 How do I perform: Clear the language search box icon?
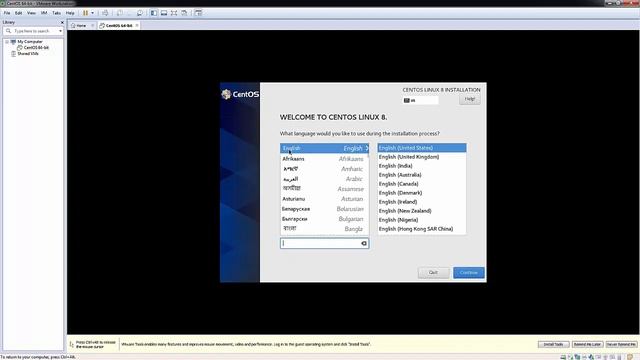pyautogui.click(x=364, y=243)
